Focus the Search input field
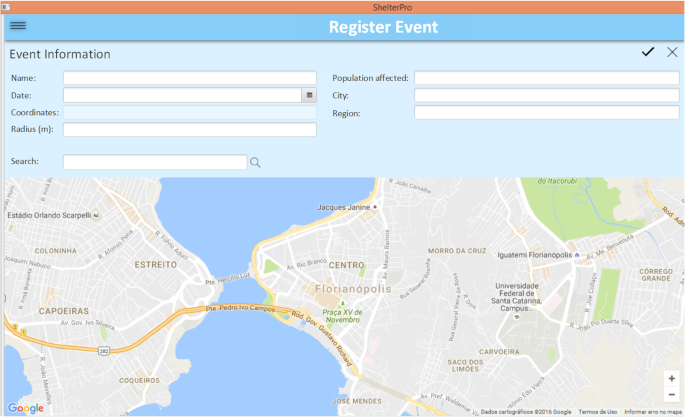The height and width of the screenshot is (417, 685). 155,162
